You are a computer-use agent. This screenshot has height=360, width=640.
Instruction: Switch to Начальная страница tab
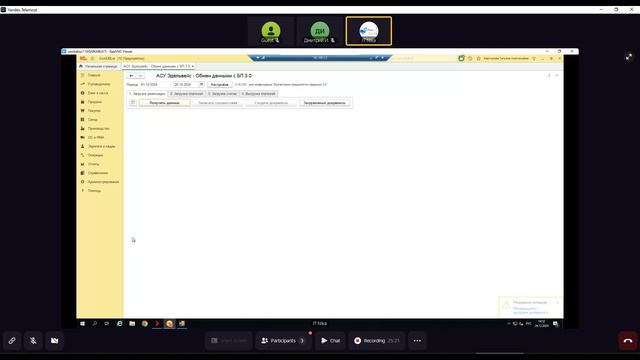tap(98, 66)
